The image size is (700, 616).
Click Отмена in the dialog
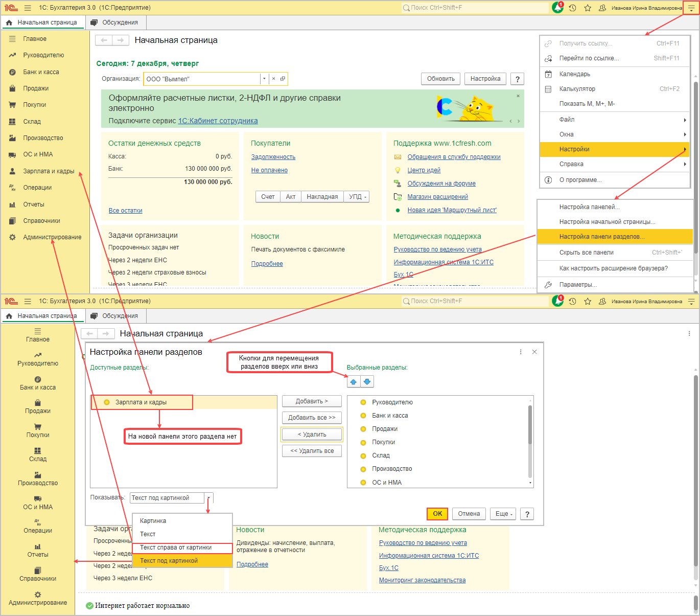coord(469,514)
